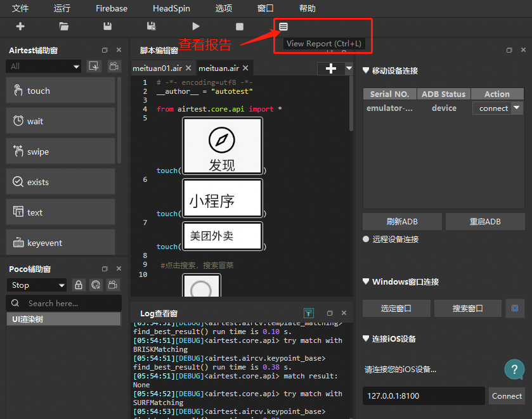Viewport: 532px width, 419px height.
Task: Click the 重启ADB button
Action: pos(485,222)
